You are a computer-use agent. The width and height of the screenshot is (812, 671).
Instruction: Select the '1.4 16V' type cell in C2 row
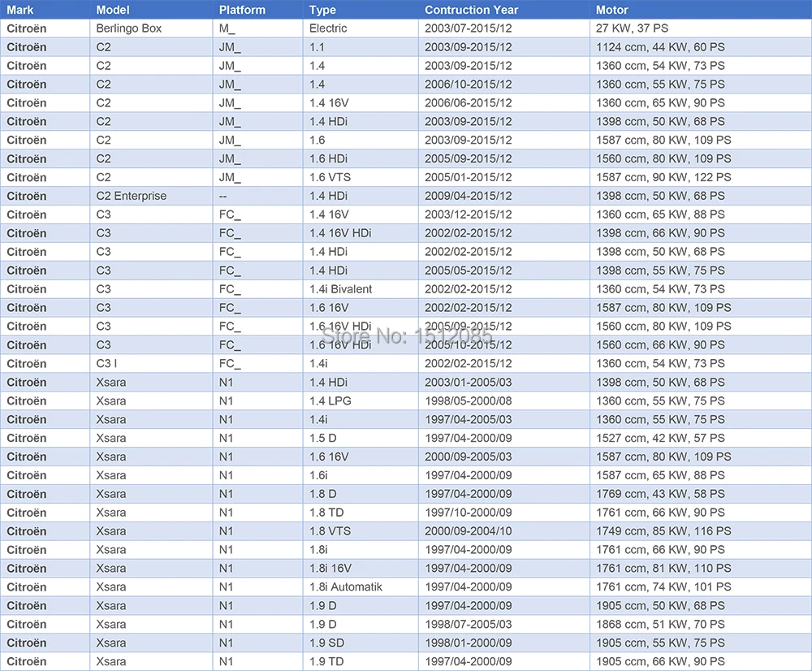click(x=361, y=103)
